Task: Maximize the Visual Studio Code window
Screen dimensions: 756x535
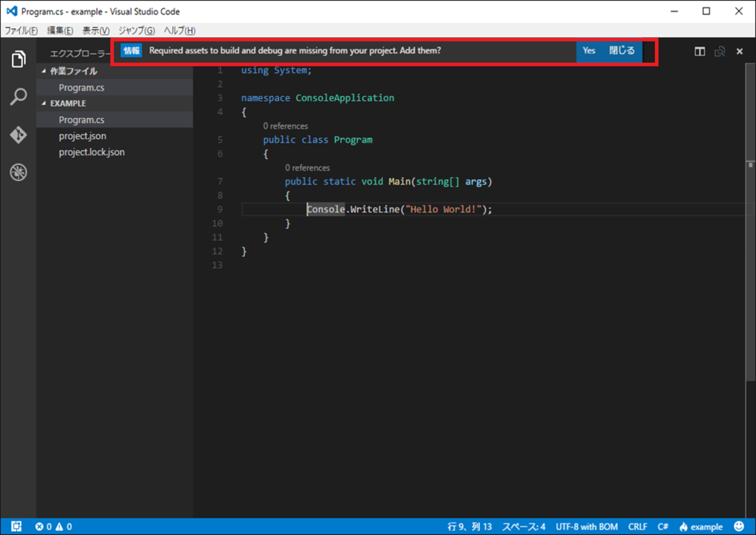Action: click(707, 11)
